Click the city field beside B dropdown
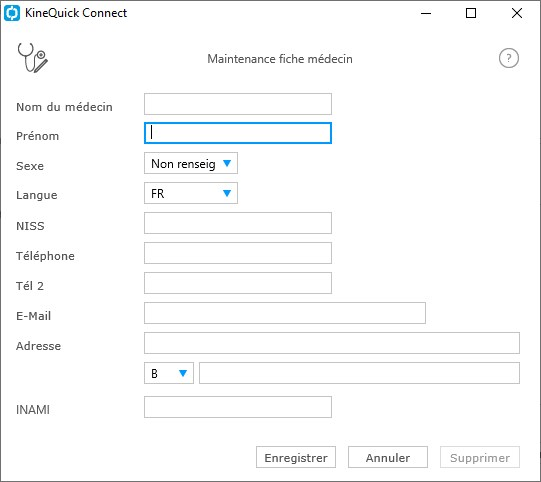The height and width of the screenshot is (482, 541). click(x=359, y=373)
